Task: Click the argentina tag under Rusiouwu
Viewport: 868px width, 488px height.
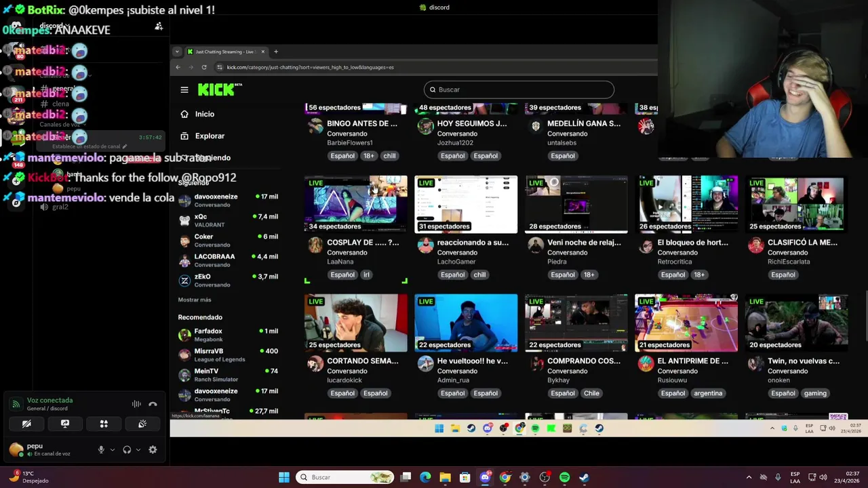Action: click(x=708, y=393)
